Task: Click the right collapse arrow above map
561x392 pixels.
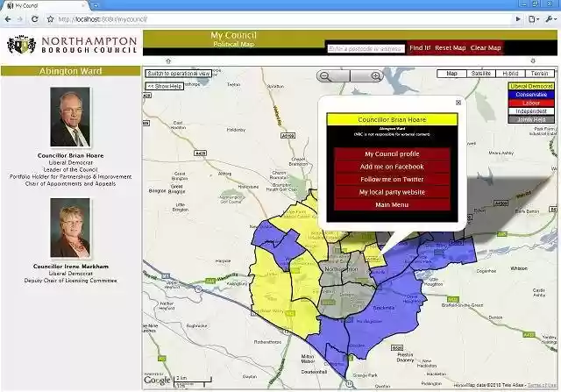Action: 533,61
